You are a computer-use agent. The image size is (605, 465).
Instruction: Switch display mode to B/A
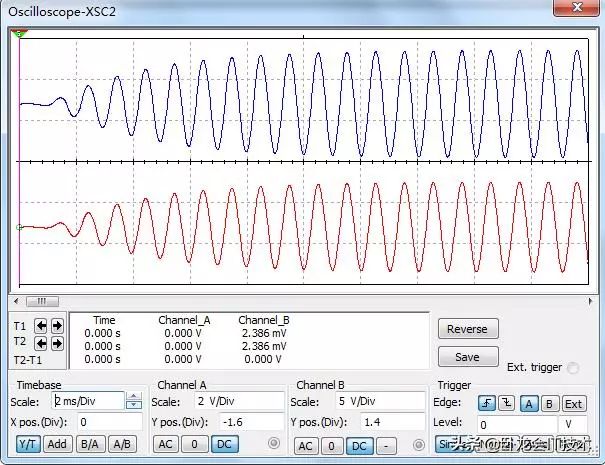pos(90,444)
